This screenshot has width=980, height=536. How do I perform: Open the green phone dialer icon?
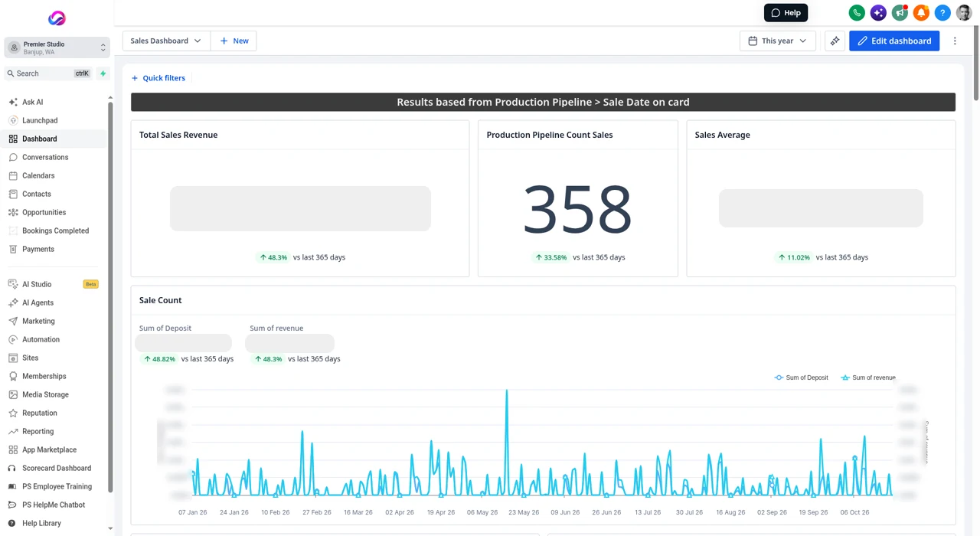click(x=857, y=13)
